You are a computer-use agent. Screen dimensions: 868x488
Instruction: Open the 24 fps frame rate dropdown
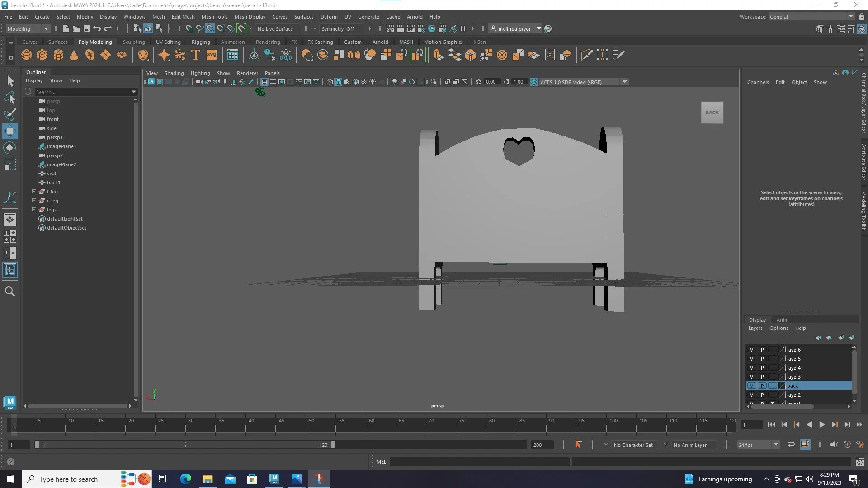(x=776, y=445)
